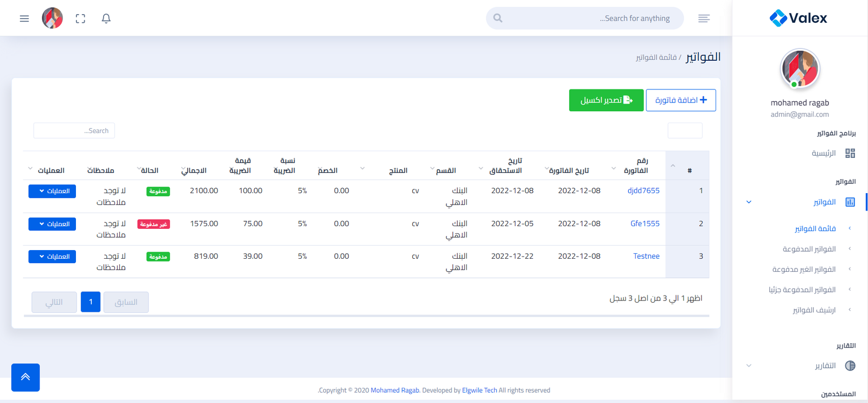Screen dimensions: 868x403
Task: Click the Valex logo
Action: pos(799,18)
